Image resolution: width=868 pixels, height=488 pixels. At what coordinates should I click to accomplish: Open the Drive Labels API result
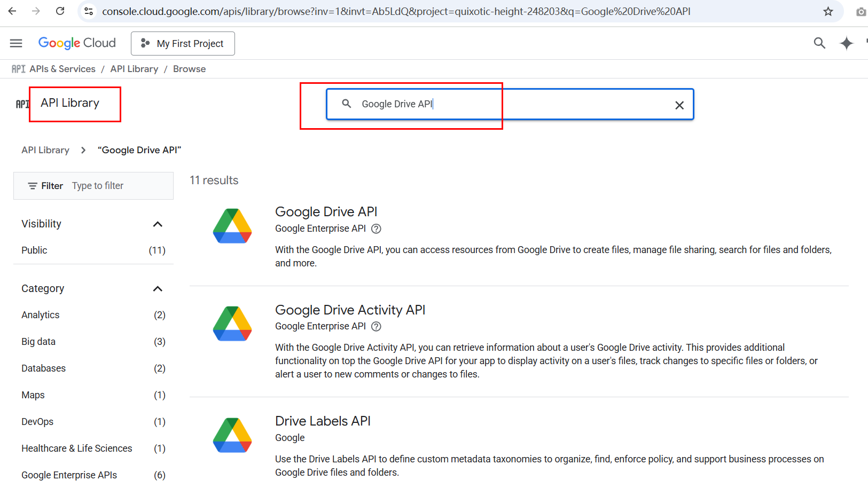(x=323, y=421)
